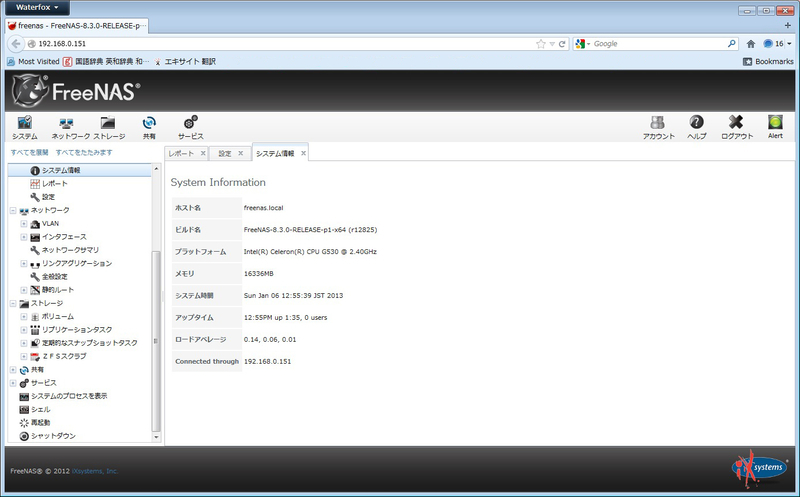Open the アカウント toolbar icon
Image resolution: width=800 pixels, height=497 pixels.
[658, 127]
